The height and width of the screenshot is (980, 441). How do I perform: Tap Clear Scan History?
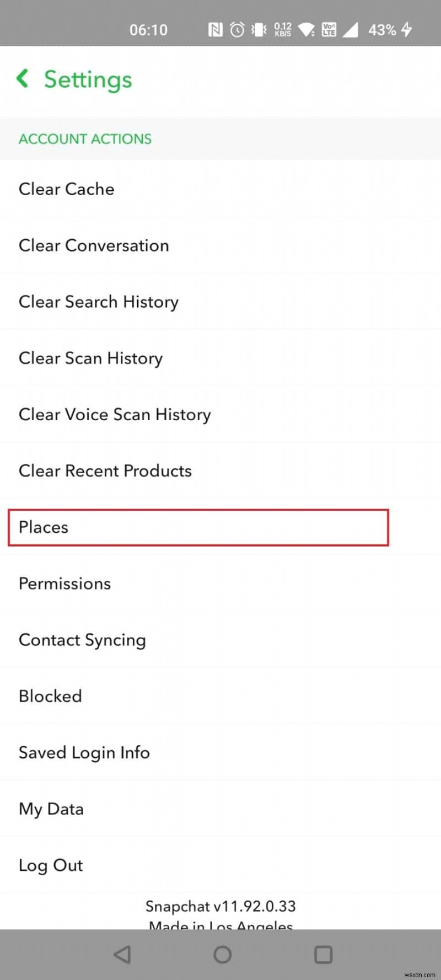pyautogui.click(x=90, y=358)
